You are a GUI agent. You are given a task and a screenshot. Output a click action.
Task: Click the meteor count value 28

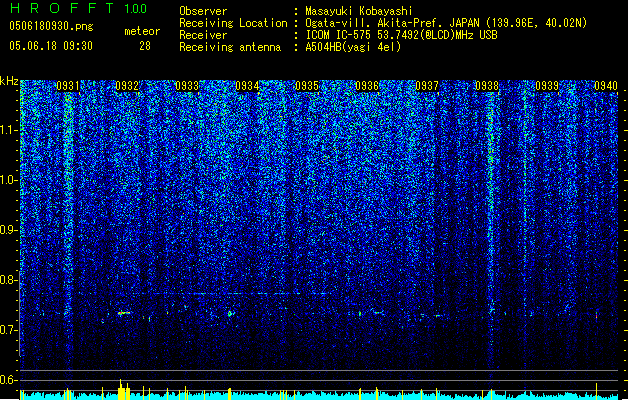[x=145, y=46]
